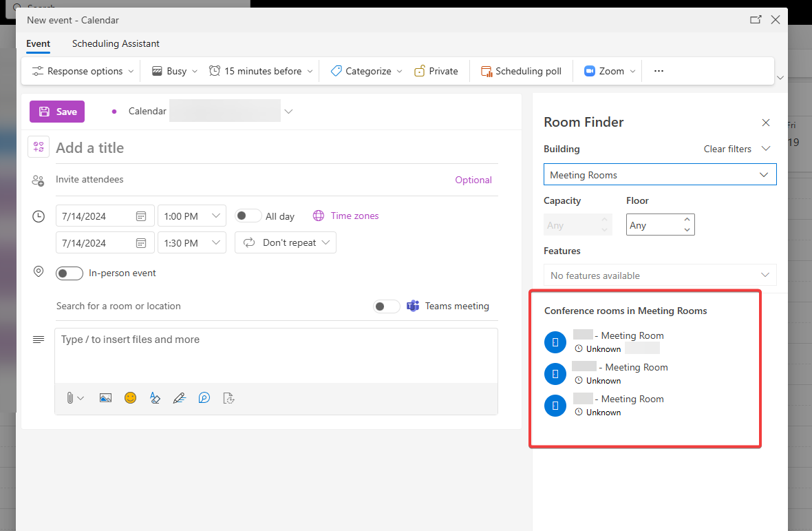Select the Event tab
This screenshot has width=812, height=531.
click(39, 43)
